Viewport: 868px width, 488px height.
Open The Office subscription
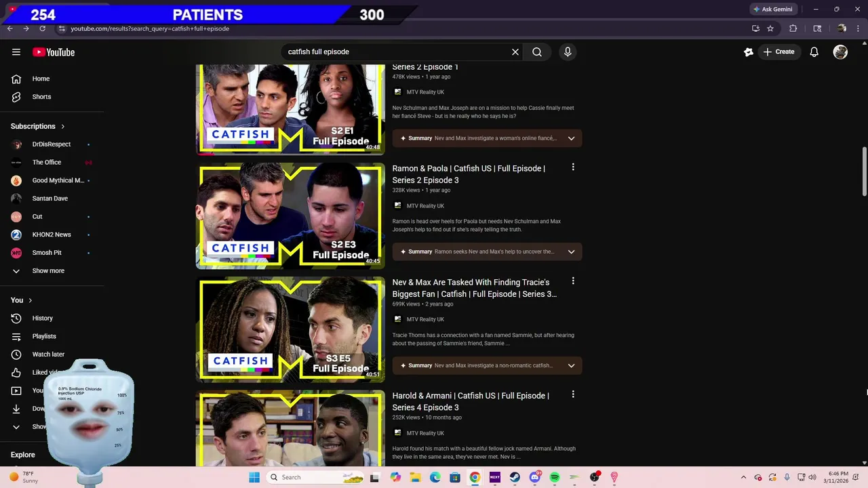(x=52, y=162)
